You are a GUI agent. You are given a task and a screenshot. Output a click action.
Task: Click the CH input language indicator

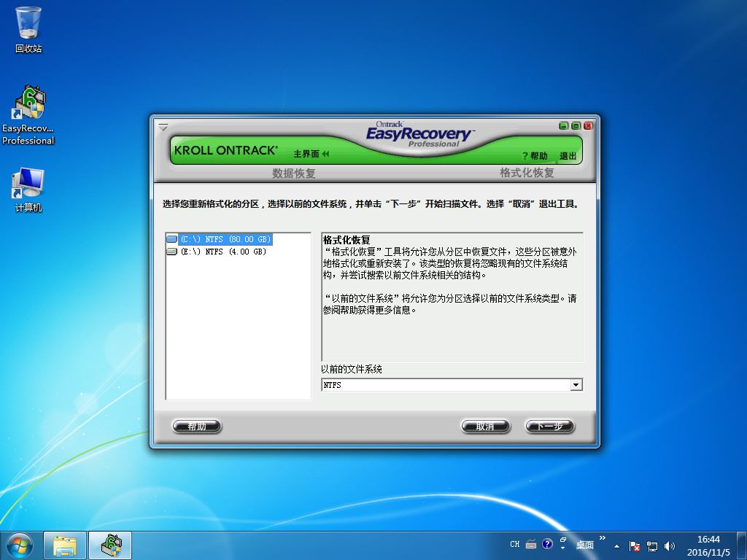[514, 544]
